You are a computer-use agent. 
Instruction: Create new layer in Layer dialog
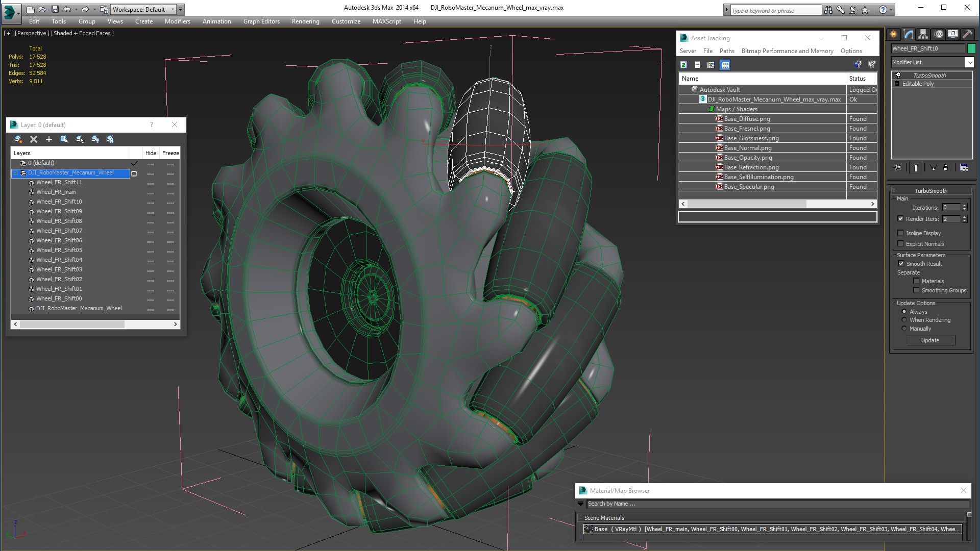click(x=18, y=139)
